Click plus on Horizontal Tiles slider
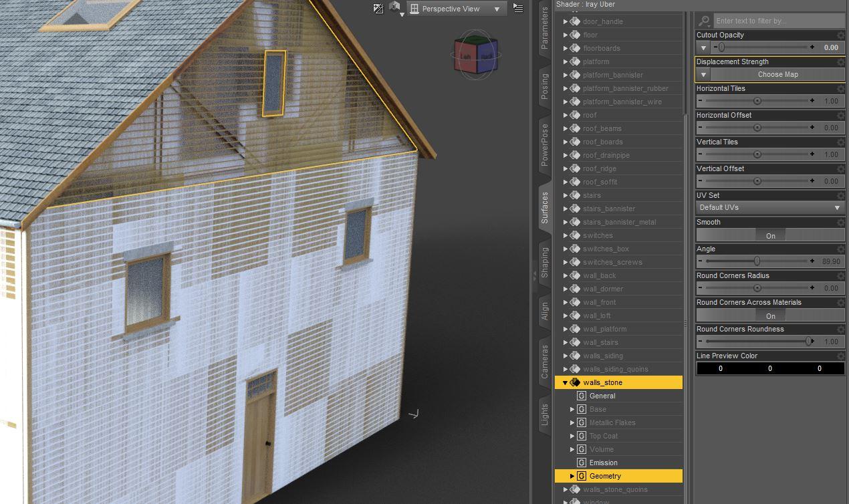Image resolution: width=849 pixels, height=504 pixels. click(x=812, y=101)
